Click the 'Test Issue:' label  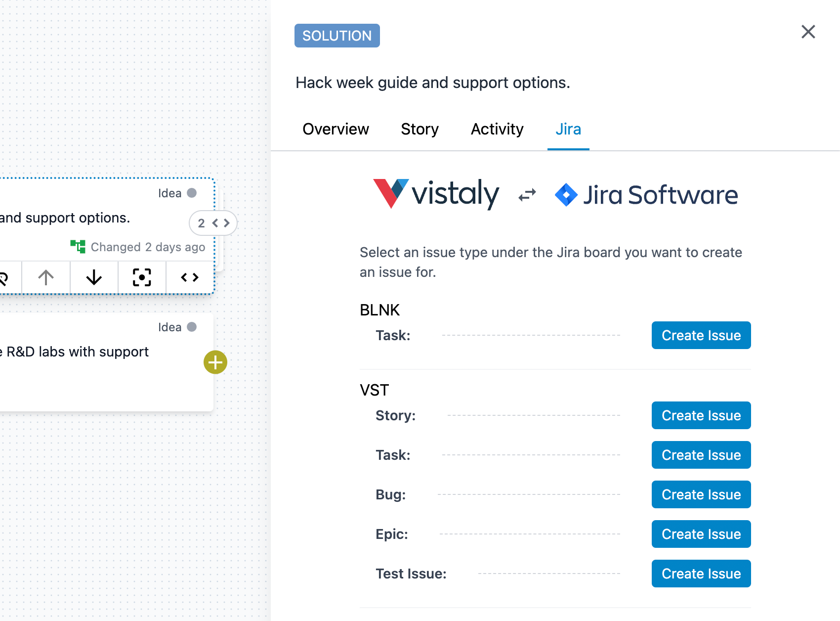click(x=411, y=574)
